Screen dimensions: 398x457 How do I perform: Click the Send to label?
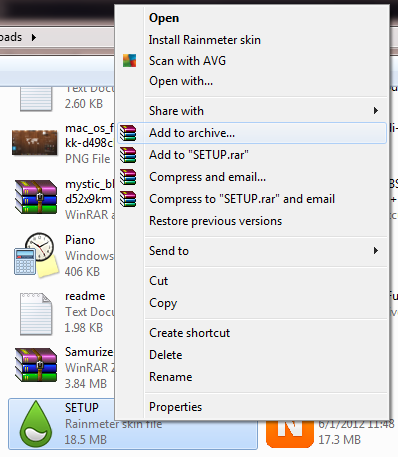click(169, 251)
